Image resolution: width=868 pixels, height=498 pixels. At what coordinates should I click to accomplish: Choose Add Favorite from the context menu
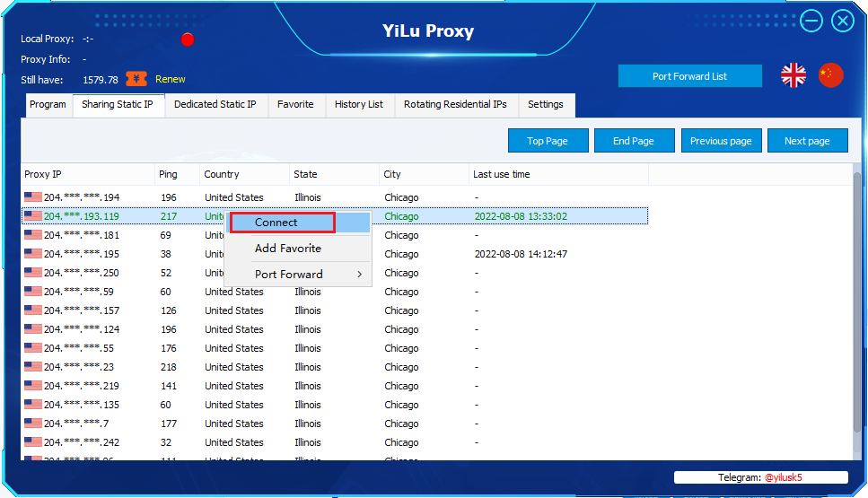(300, 249)
